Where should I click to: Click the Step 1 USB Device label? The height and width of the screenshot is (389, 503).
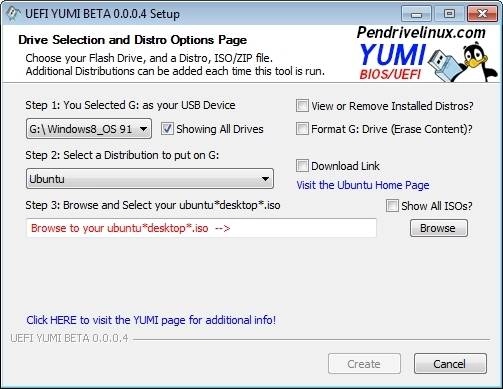coord(130,105)
